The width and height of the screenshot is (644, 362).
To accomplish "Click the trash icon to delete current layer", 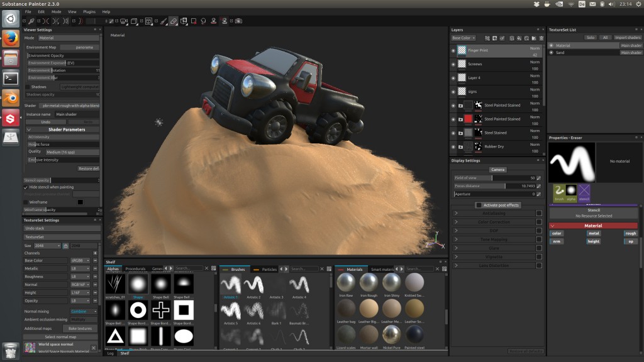I will (x=541, y=38).
